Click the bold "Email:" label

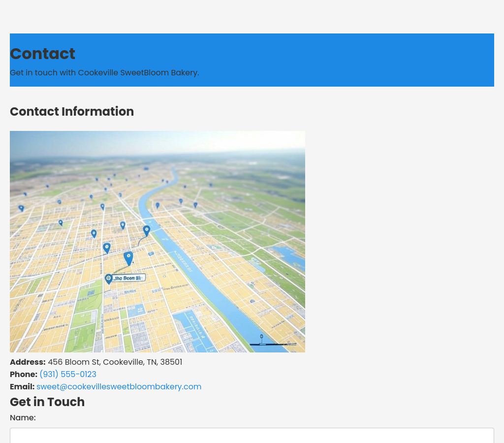point(22,387)
